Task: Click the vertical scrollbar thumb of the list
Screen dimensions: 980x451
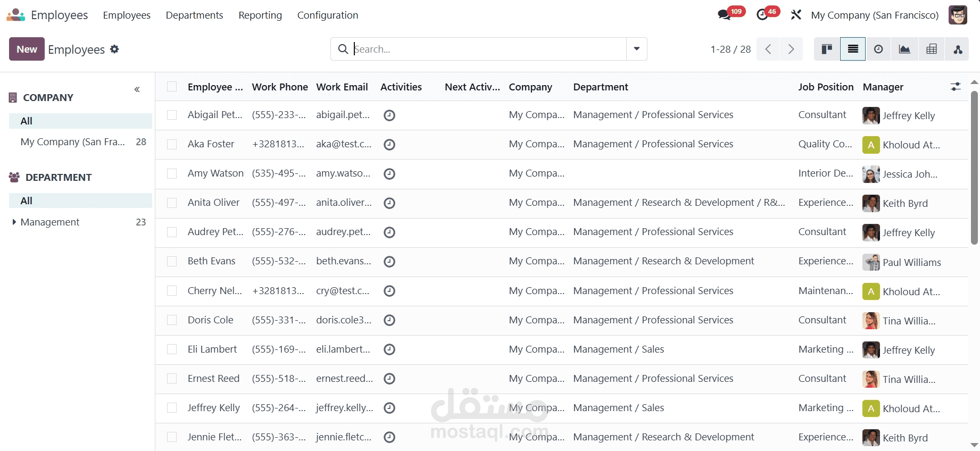Action: point(974,168)
